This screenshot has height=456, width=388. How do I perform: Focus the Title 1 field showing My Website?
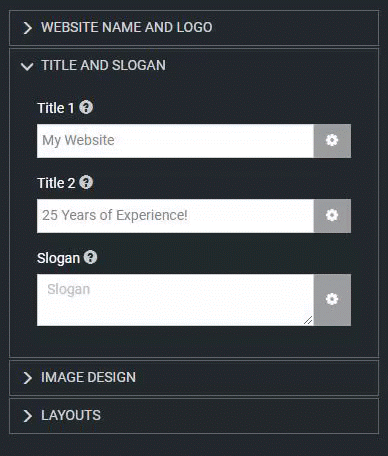point(175,141)
